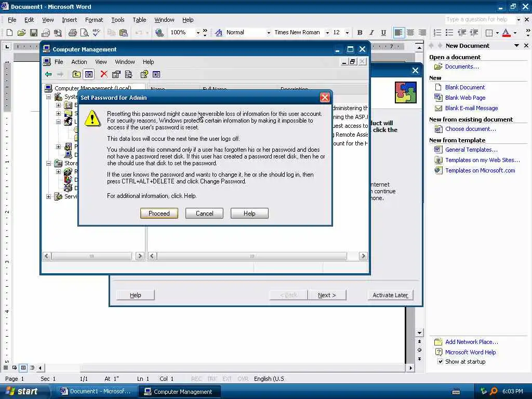
Task: Toggle Bold formatting in Word
Action: [360, 33]
